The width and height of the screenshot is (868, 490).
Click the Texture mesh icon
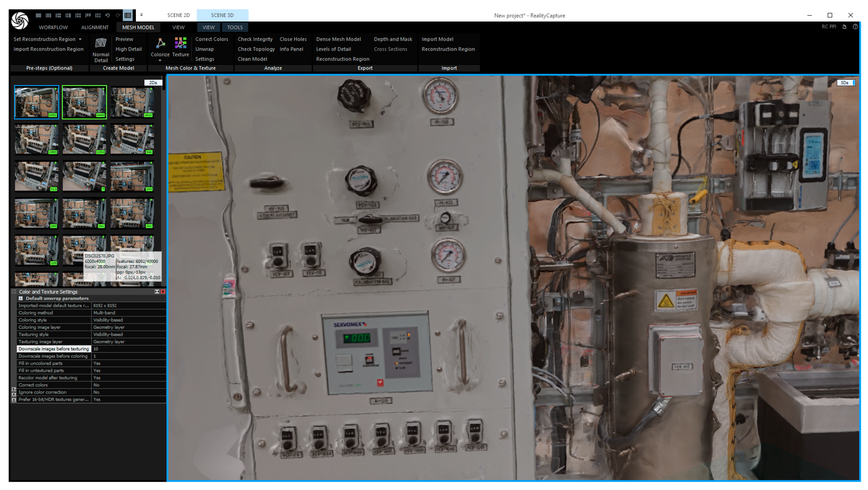coord(181,43)
